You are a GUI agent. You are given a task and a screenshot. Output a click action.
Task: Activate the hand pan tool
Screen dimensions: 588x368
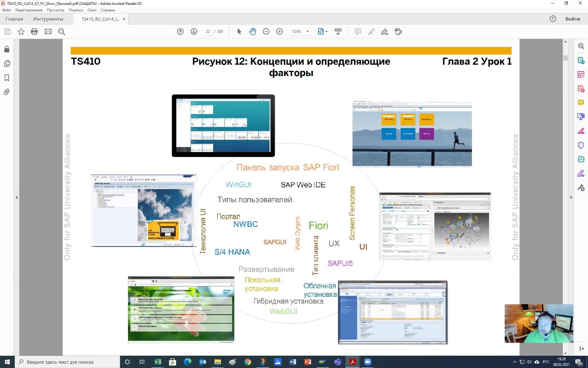coord(253,32)
